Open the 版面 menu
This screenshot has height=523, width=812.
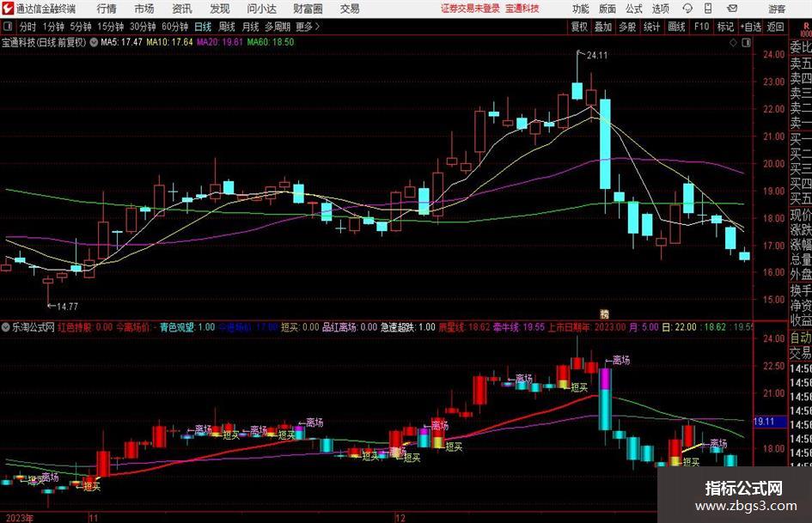[x=607, y=9]
